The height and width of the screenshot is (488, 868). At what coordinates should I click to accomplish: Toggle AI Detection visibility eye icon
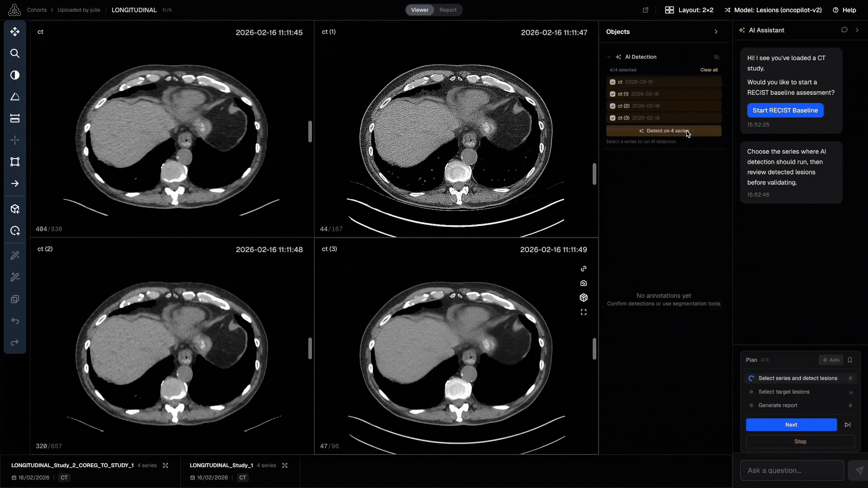tap(717, 57)
